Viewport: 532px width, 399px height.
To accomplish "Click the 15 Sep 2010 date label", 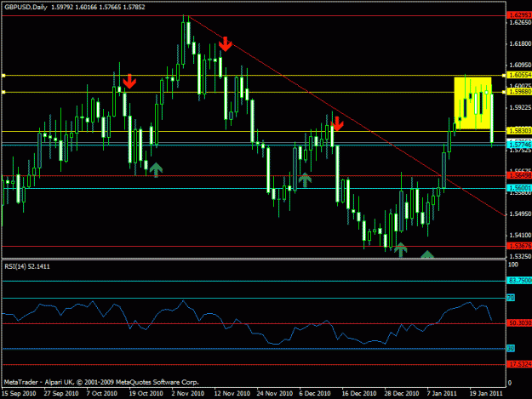I will (19, 394).
